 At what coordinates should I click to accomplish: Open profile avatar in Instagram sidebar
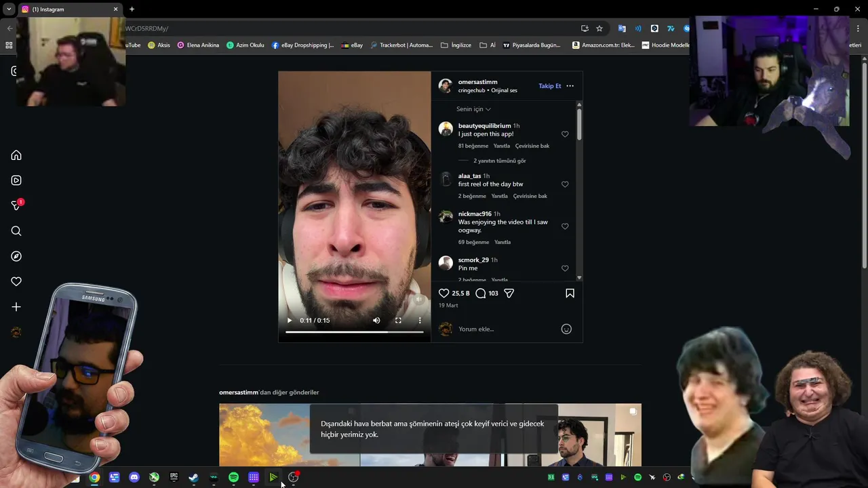[16, 332]
